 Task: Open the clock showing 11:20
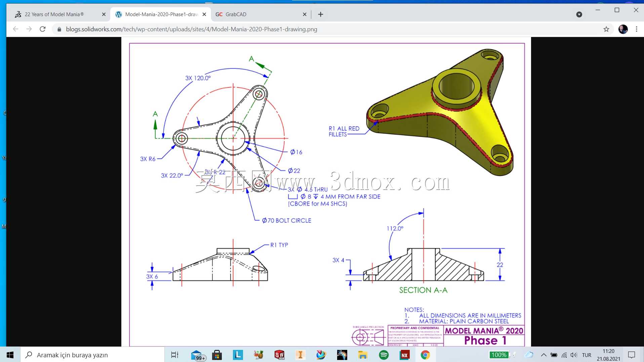click(608, 355)
